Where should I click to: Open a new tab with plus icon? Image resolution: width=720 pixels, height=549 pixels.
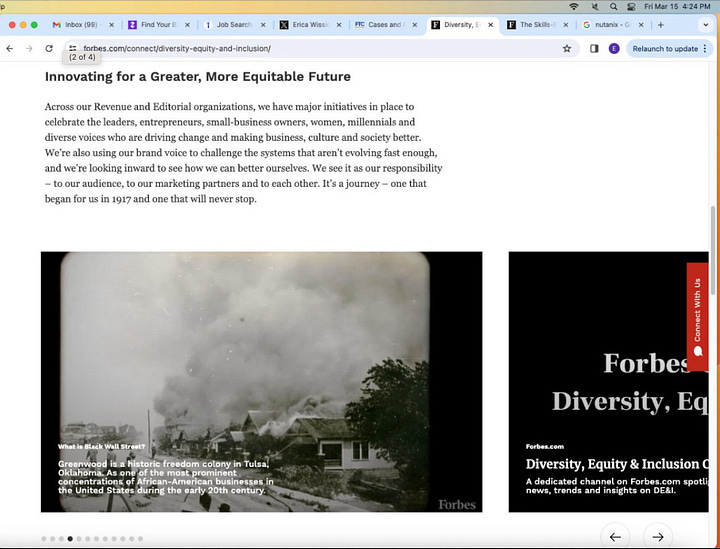pos(661,25)
